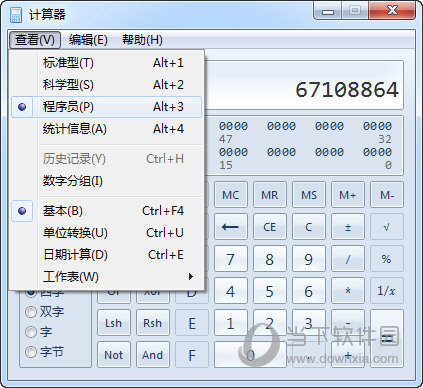
Task: Open the 编辑(E) menu
Action: point(88,40)
